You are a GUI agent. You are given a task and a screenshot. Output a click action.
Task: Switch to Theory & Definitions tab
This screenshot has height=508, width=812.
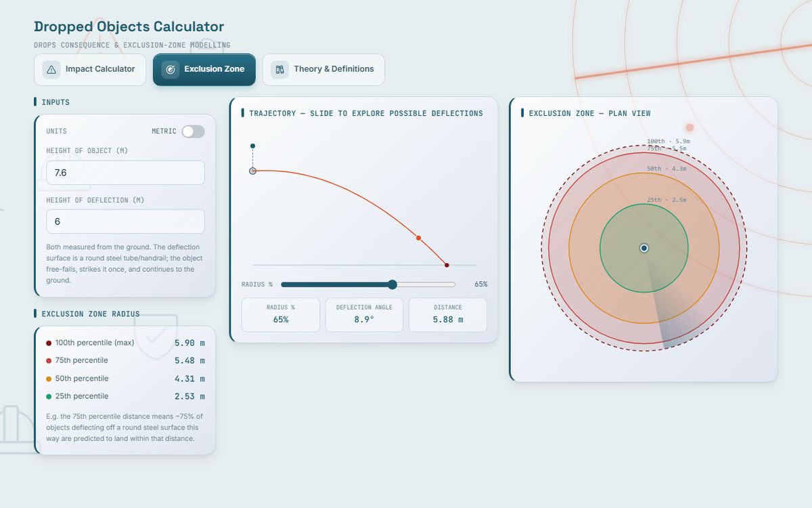[x=323, y=70]
